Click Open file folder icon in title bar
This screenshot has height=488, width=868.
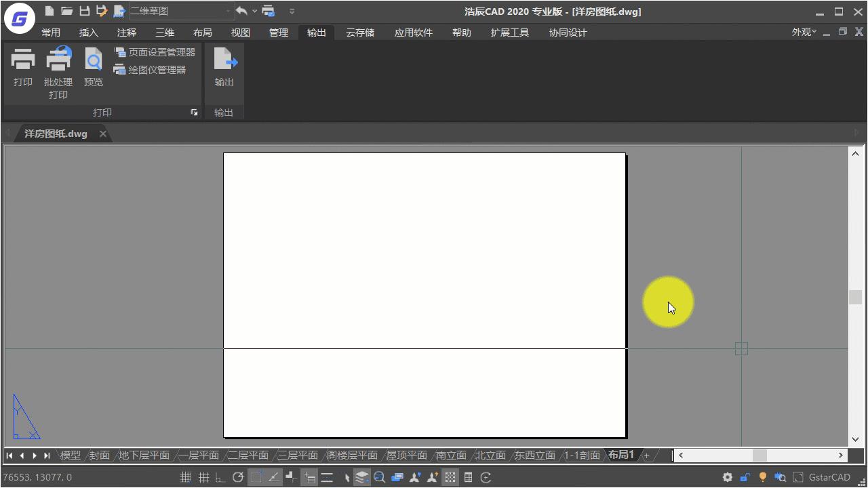[x=66, y=11]
